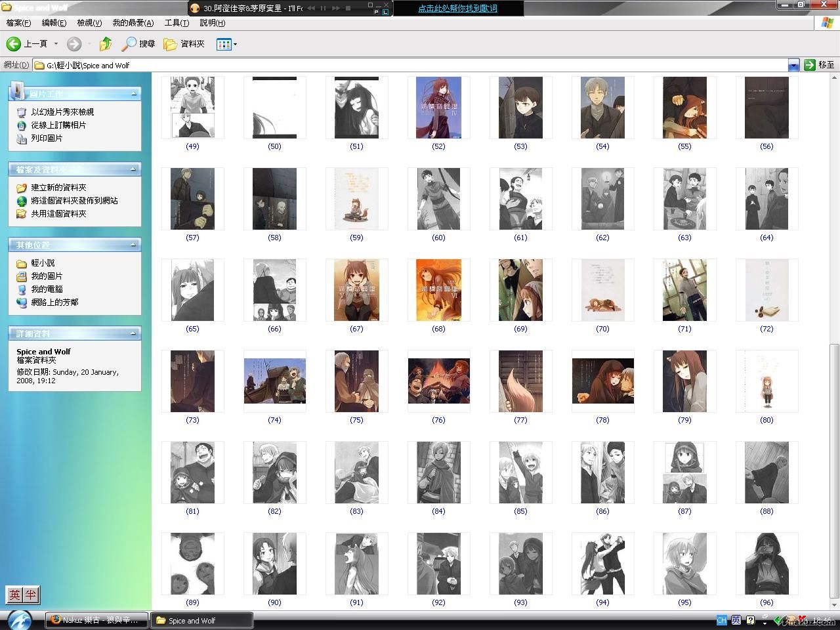Viewport: 840px width, 630px height.
Task: Click the address field G:\輕小說\Spice and Wolf
Action: [x=410, y=65]
